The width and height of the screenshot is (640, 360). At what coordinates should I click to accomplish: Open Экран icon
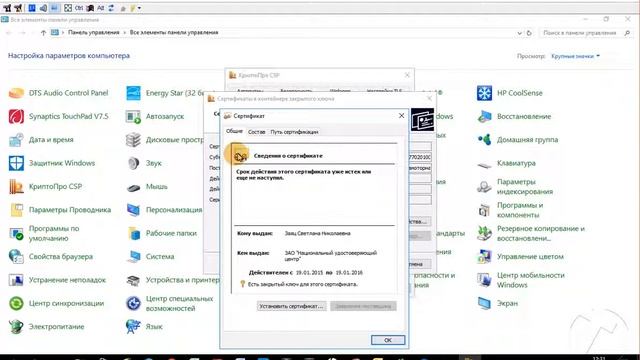(484, 303)
